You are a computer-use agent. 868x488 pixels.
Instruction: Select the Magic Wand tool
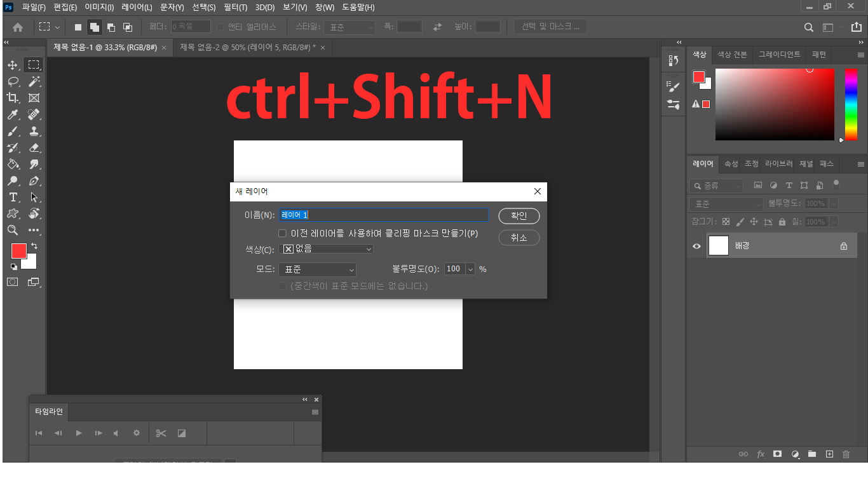pyautogui.click(x=34, y=81)
